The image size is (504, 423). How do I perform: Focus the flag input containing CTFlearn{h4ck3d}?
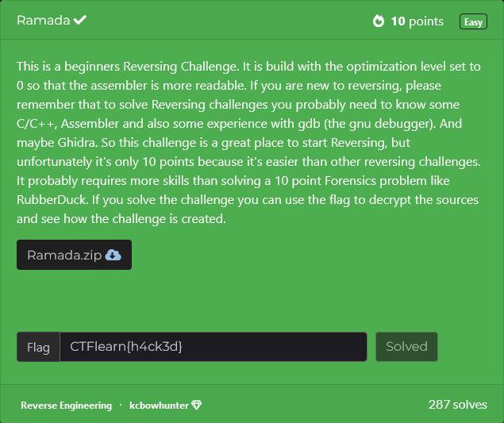214,347
